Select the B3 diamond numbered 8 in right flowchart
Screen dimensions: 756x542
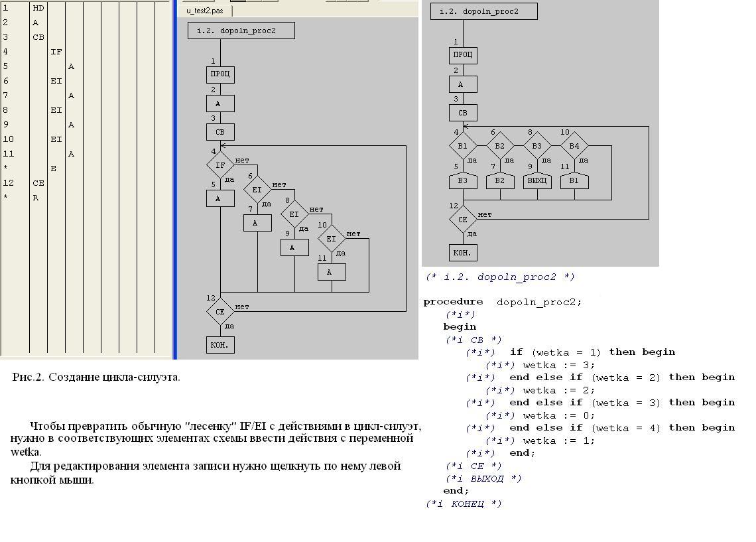[x=537, y=146]
